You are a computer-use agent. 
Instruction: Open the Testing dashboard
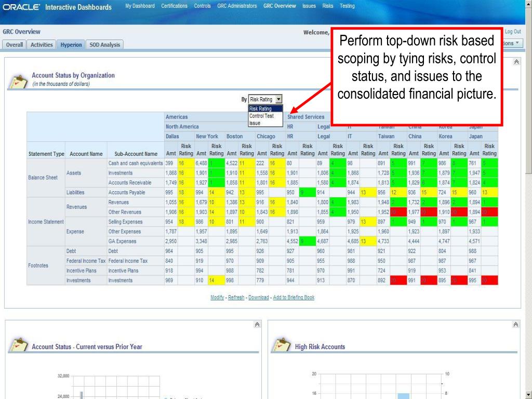347,6
